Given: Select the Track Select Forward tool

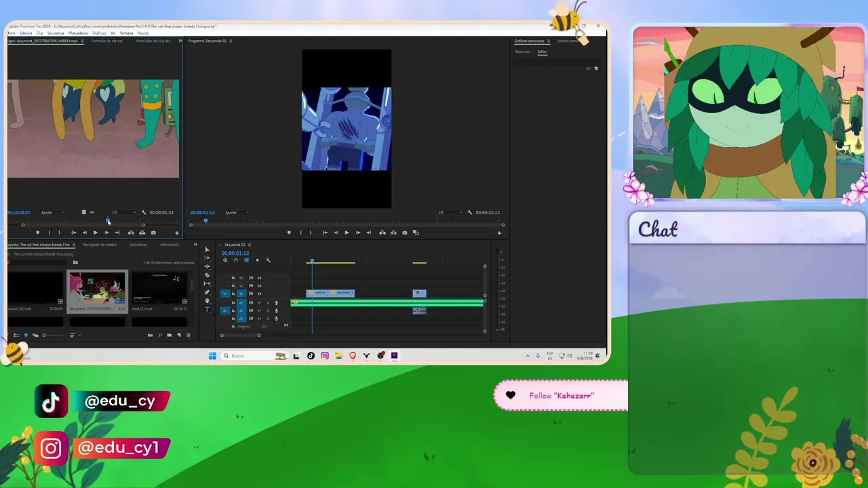Looking at the screenshot, I should (208, 258).
